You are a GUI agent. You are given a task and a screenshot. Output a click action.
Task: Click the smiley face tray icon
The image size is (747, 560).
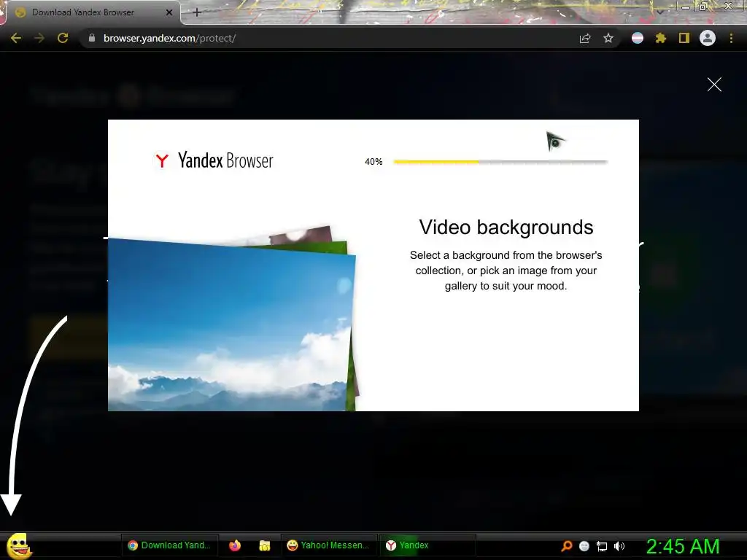[584, 545]
